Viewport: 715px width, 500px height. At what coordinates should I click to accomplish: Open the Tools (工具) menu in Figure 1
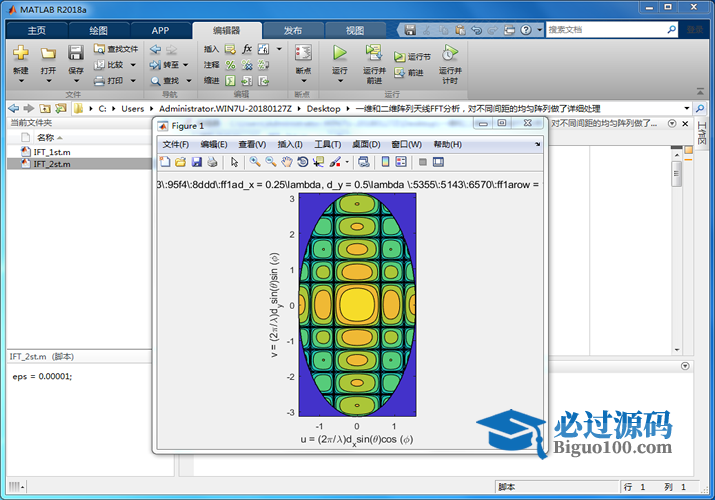coord(327,144)
